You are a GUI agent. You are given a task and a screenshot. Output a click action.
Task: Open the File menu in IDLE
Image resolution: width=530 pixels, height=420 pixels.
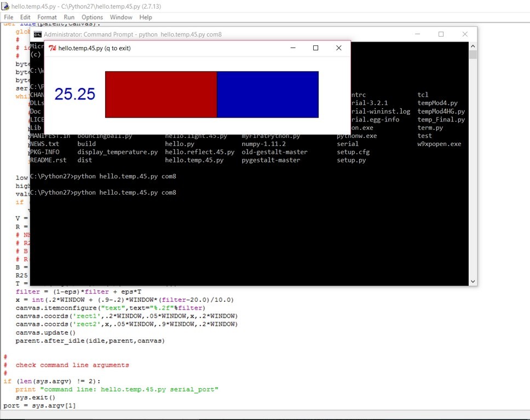coord(8,17)
